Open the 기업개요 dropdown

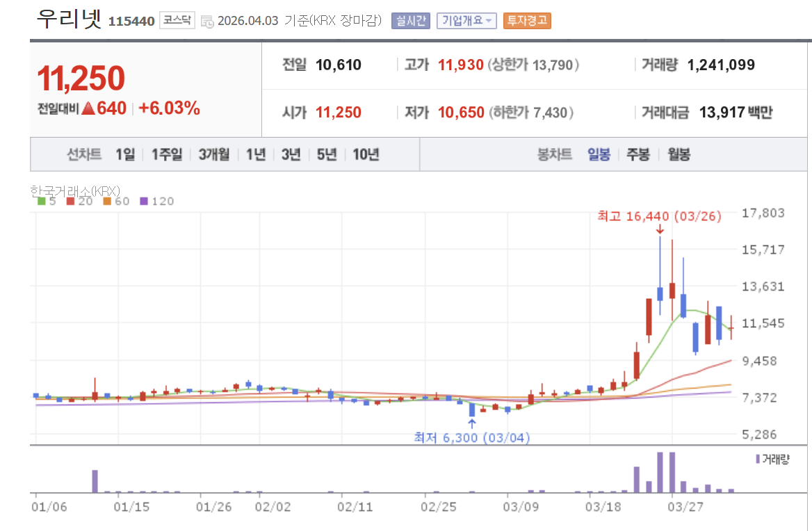pos(466,21)
